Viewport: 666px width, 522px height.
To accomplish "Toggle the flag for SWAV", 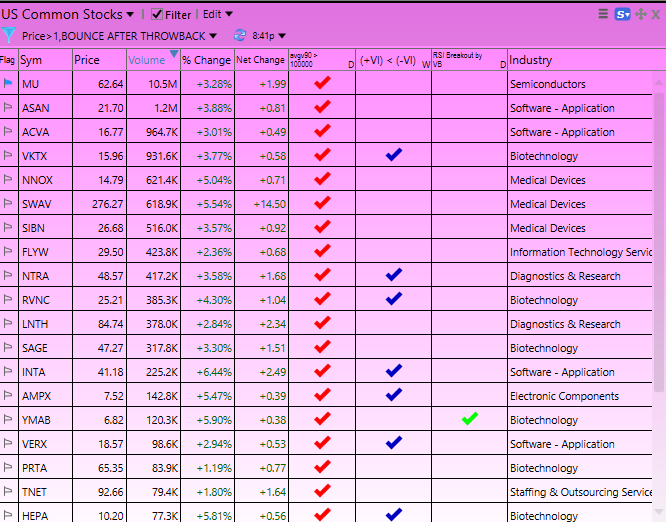I will pos(8,203).
